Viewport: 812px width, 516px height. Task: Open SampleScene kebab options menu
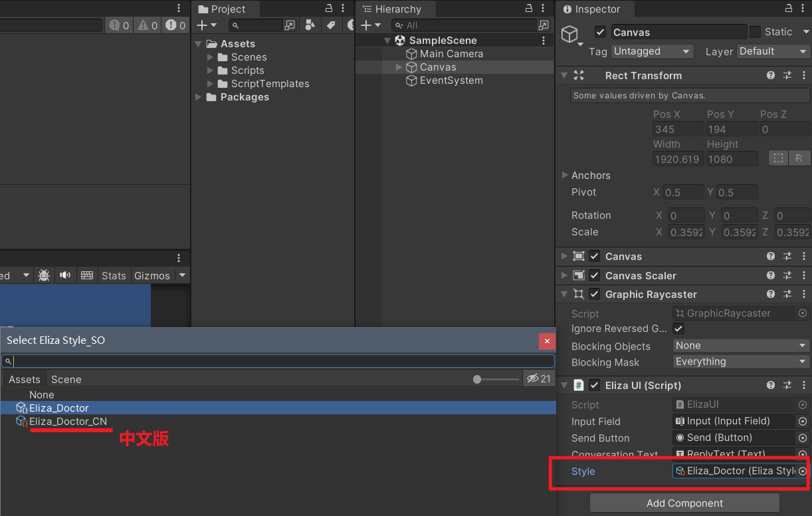point(544,41)
